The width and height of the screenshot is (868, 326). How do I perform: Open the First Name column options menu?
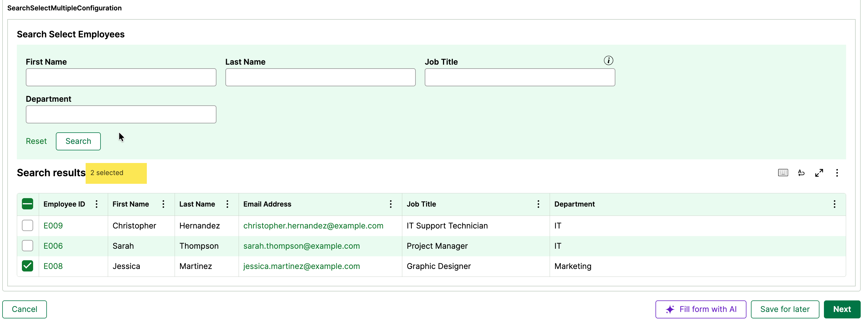coord(163,204)
